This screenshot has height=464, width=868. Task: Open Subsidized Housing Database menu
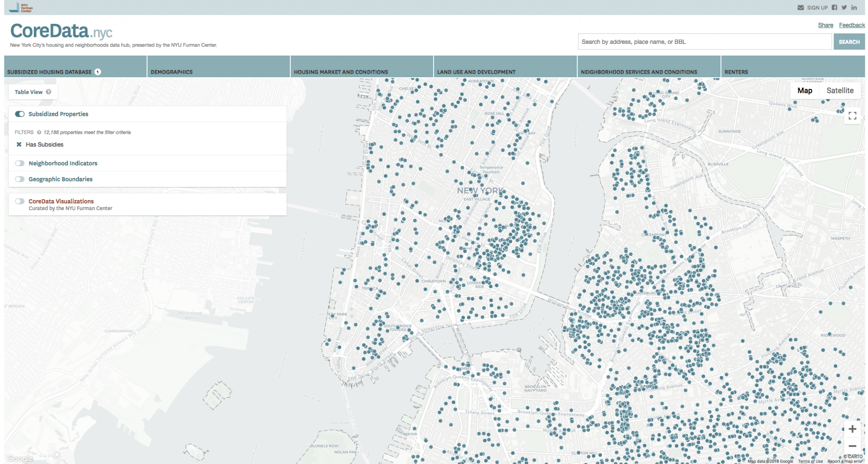(75, 66)
